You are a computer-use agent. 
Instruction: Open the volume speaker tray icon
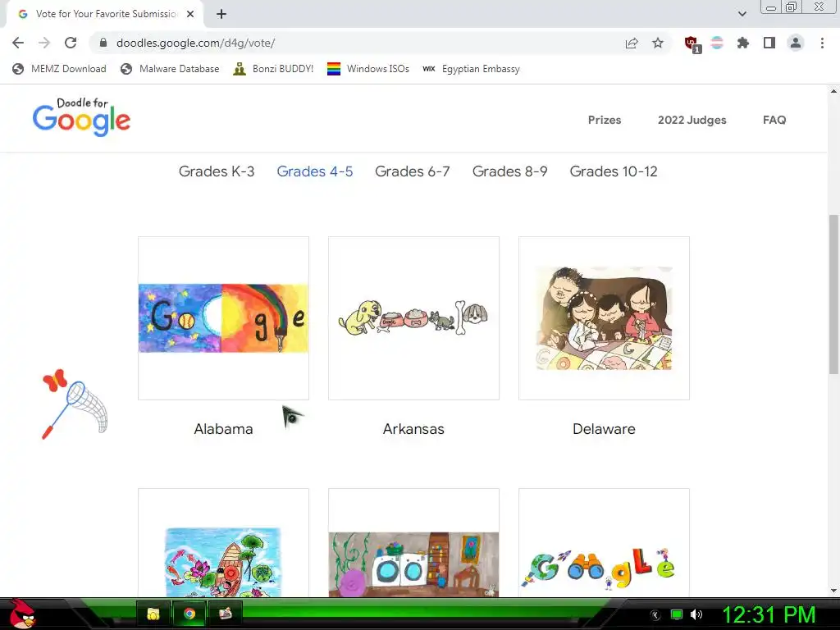pyautogui.click(x=696, y=615)
